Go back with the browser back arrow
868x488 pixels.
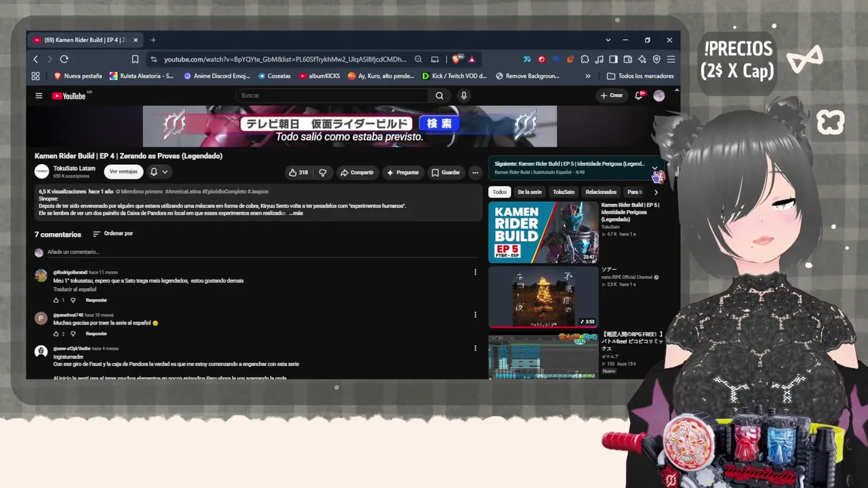(x=36, y=59)
